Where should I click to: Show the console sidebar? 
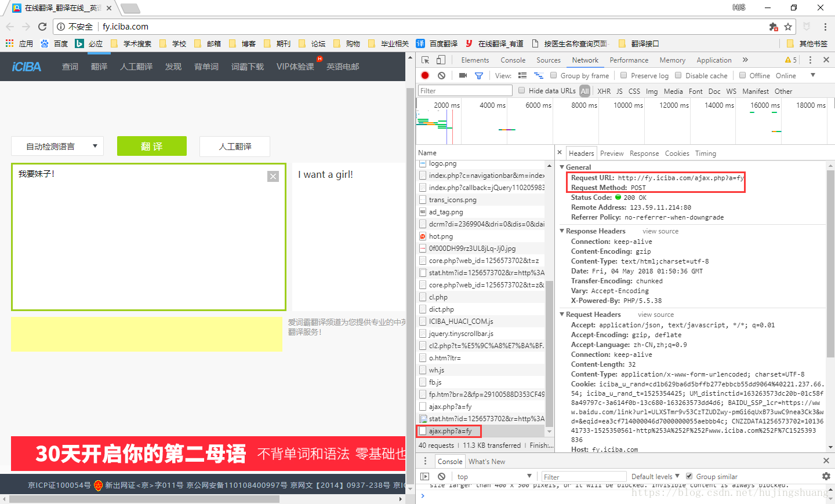pos(425,476)
